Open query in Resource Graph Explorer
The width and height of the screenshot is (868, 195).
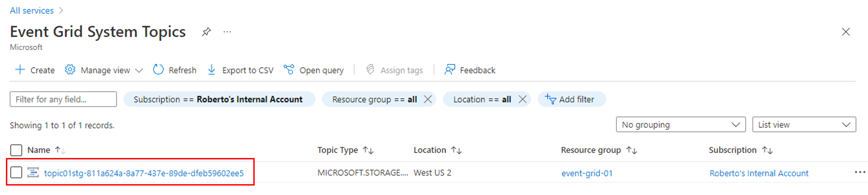coord(289,70)
